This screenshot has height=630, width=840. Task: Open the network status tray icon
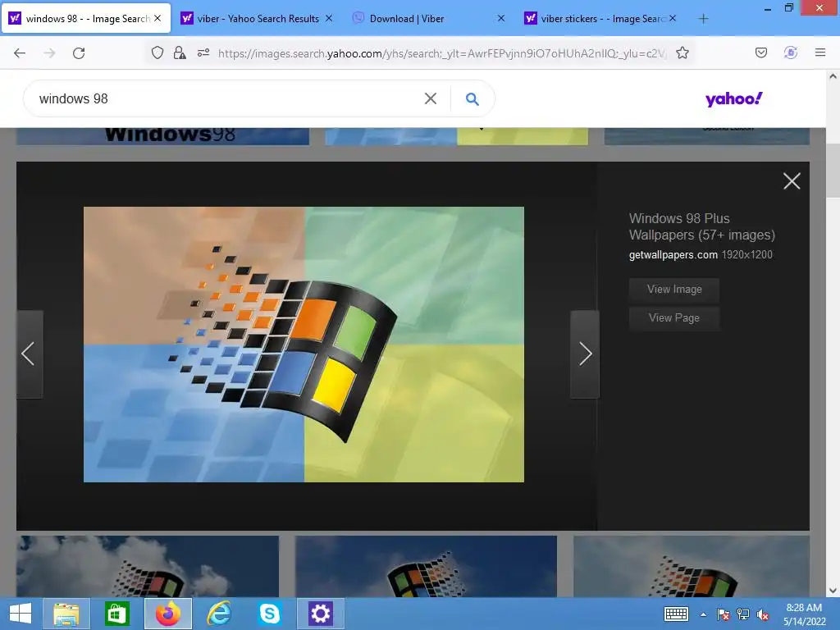click(x=743, y=614)
